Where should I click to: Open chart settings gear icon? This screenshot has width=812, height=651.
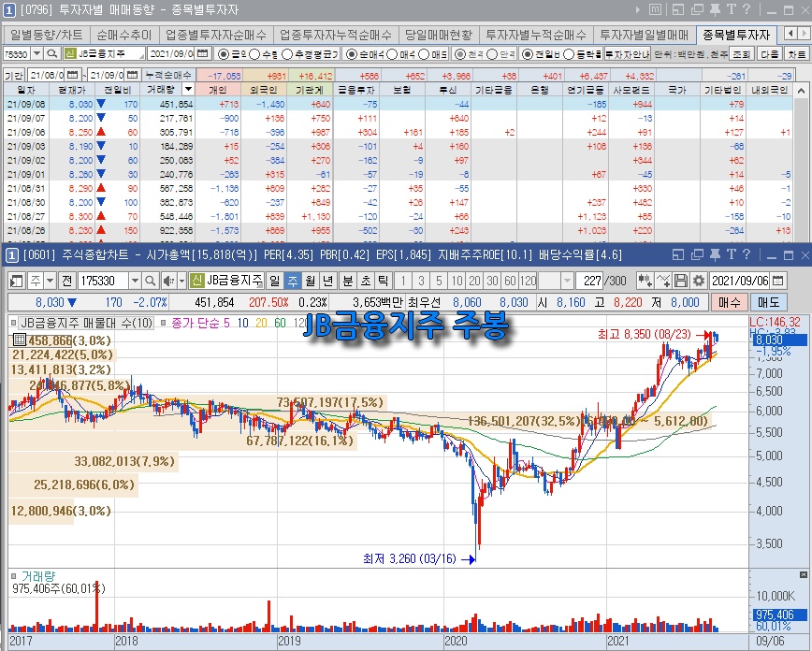pyautogui.click(x=699, y=282)
